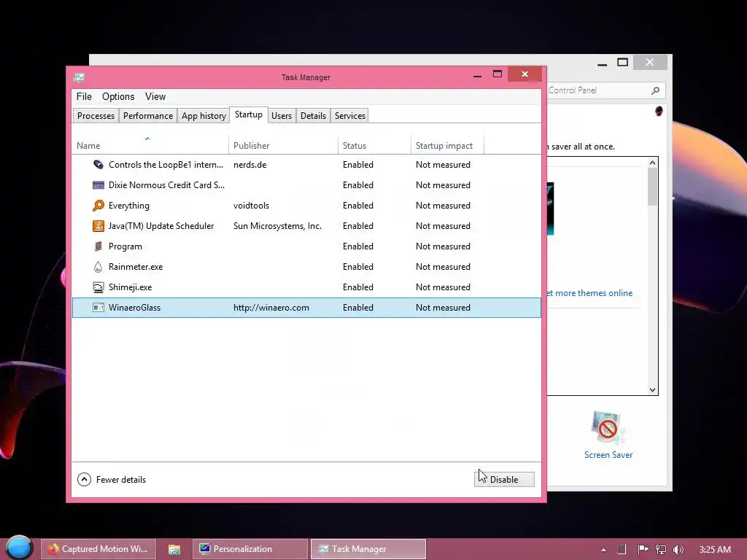Click the http://winaero.com publisher cell

(x=271, y=308)
